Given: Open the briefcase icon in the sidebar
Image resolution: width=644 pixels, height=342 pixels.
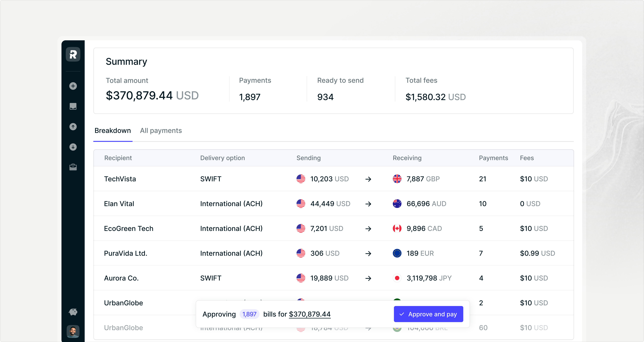Looking at the screenshot, I should (73, 167).
